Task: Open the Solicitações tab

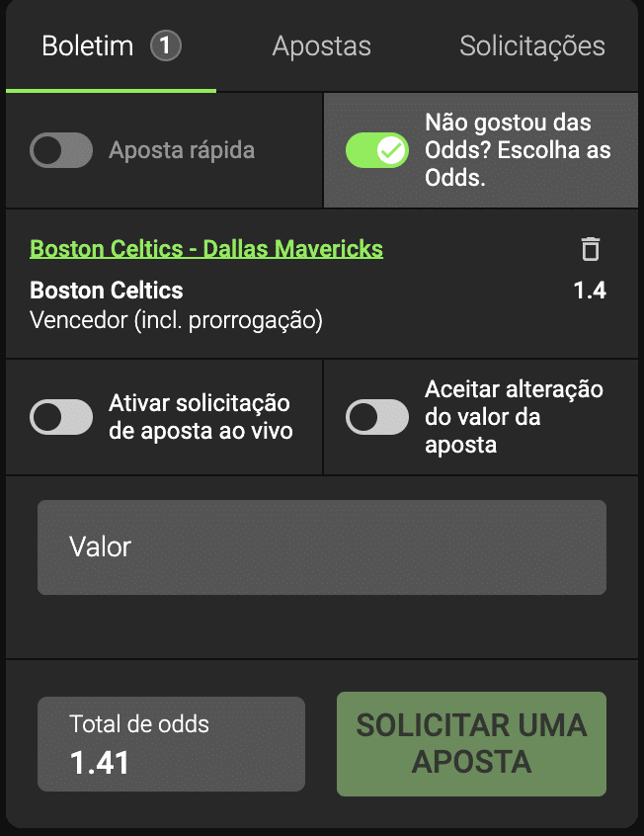Action: 532,44
